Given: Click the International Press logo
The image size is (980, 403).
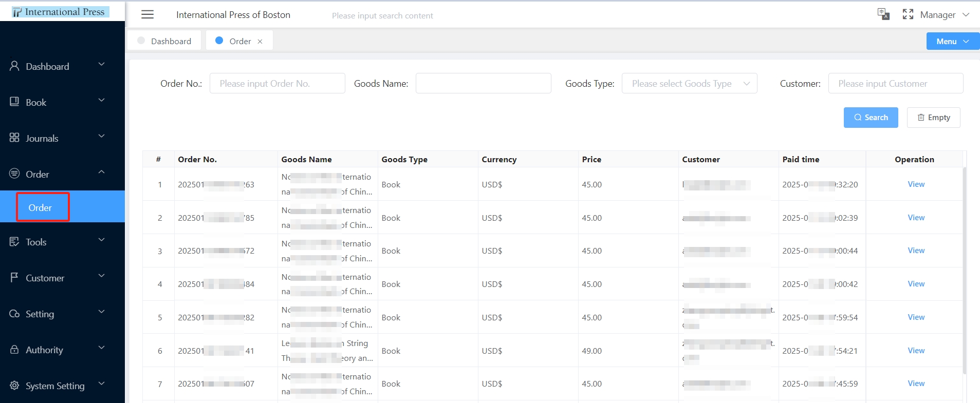Looking at the screenshot, I should click(x=60, y=11).
